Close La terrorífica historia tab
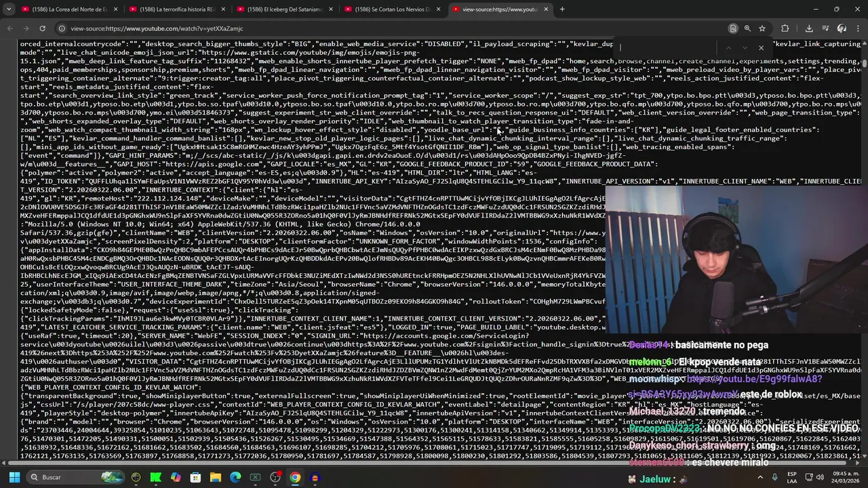The width and height of the screenshot is (868, 488). point(224,9)
